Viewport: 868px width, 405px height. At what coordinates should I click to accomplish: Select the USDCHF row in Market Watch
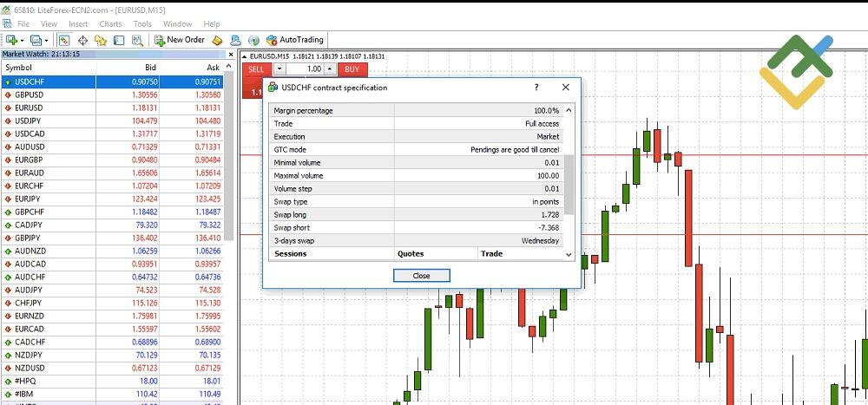[x=112, y=82]
